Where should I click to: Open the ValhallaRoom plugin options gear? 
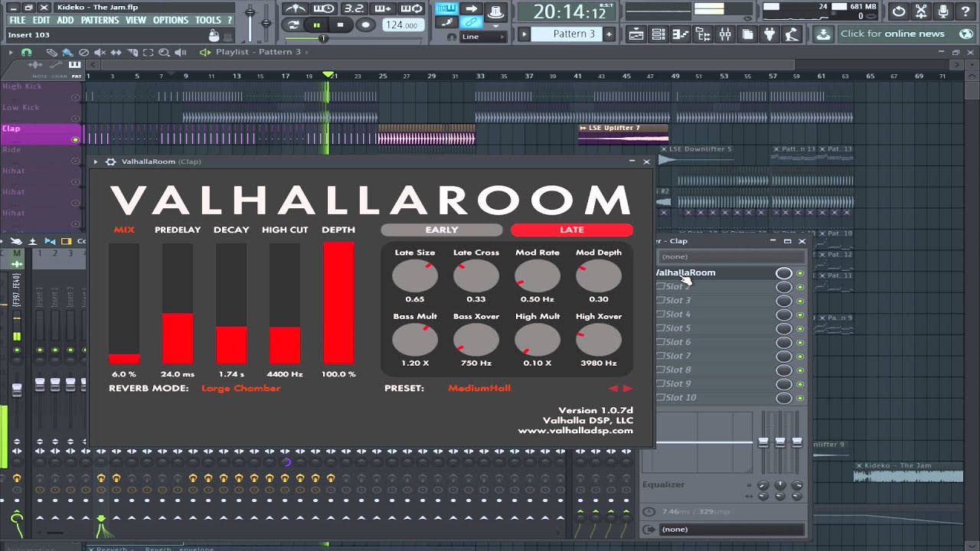click(111, 161)
